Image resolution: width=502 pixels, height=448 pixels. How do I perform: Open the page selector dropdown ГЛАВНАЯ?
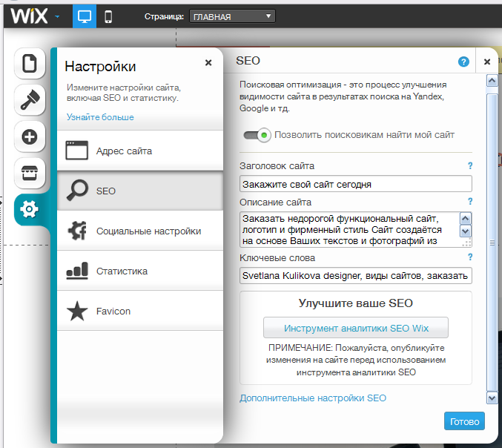[x=232, y=16]
